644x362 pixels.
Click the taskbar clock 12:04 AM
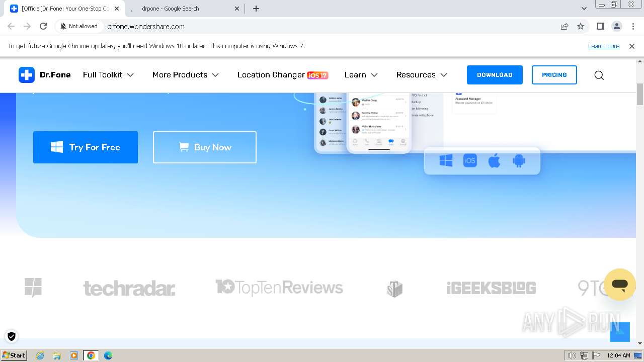pyautogui.click(x=618, y=355)
